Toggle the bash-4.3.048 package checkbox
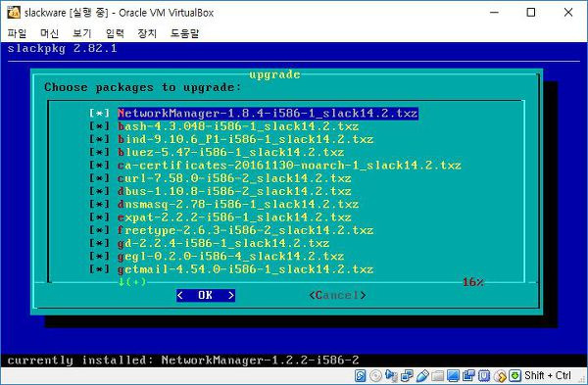This screenshot has height=385, width=588. pyautogui.click(x=99, y=126)
